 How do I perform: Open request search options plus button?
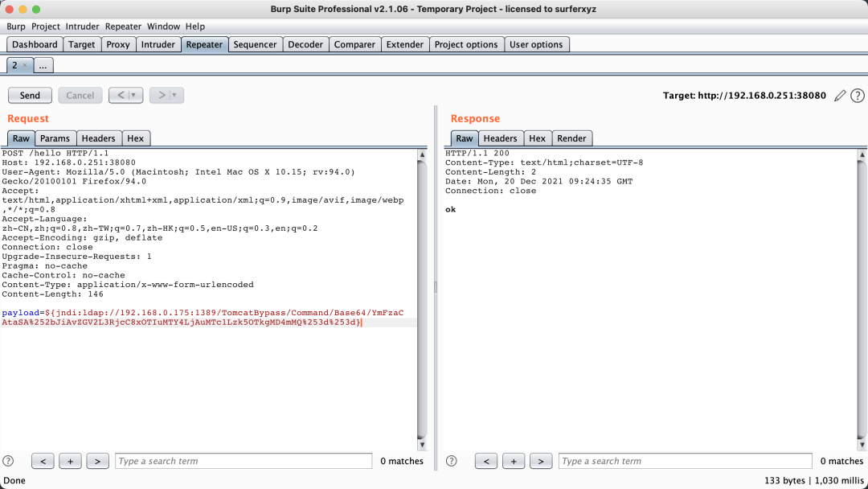click(x=70, y=461)
